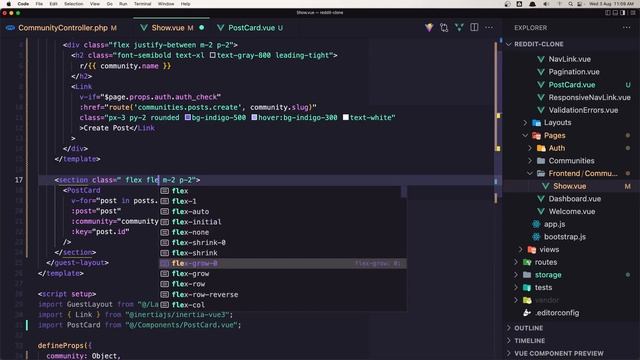Open ValidationErrors.vue file

583,110
